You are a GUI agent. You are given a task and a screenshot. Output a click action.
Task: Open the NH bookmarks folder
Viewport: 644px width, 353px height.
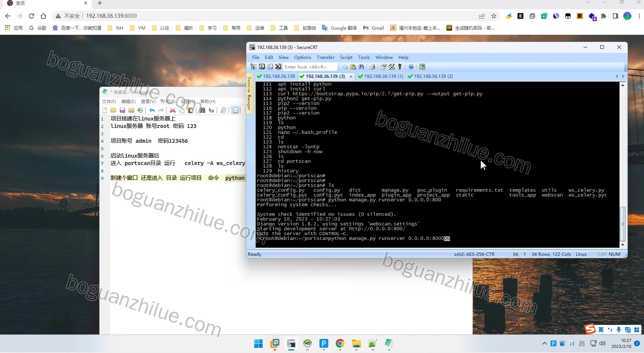[x=115, y=28]
